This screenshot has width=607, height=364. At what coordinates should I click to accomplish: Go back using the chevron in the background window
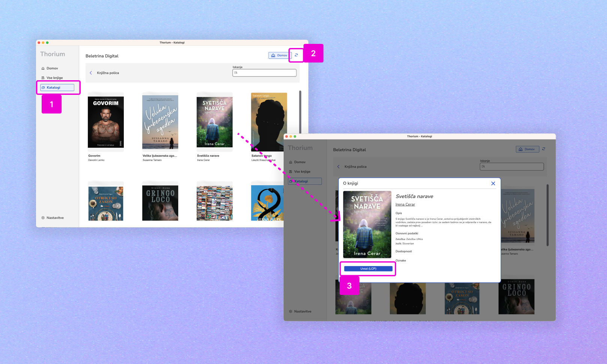(91, 73)
